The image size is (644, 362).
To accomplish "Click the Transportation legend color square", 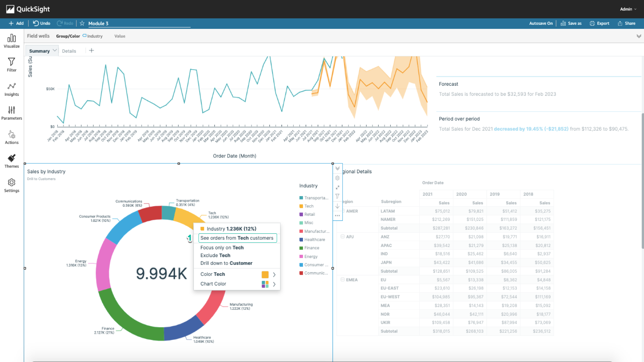I will (x=301, y=198).
